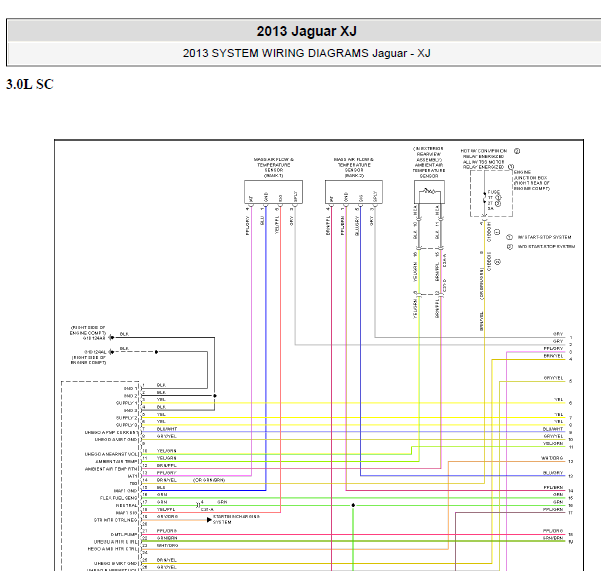
Task: Click ground arrow symbol at G1D124AL
Action: click(x=111, y=352)
